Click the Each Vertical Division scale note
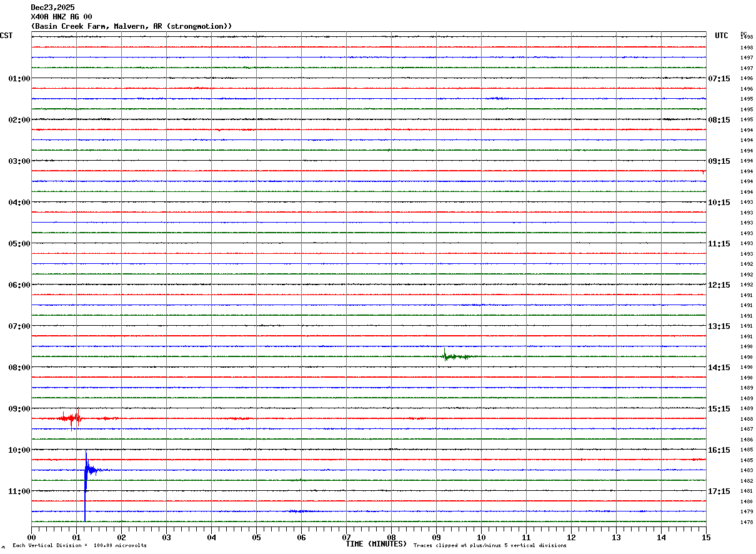Screen dimensions: 756x554 click(x=79, y=545)
